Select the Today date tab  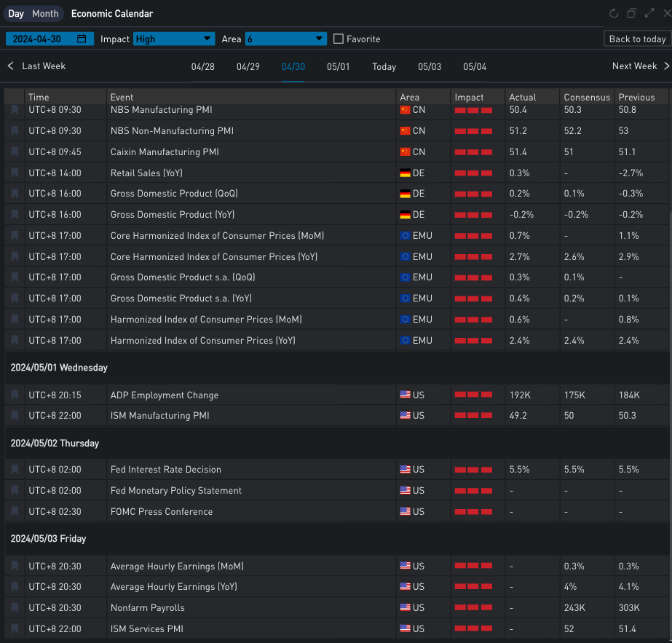(384, 66)
